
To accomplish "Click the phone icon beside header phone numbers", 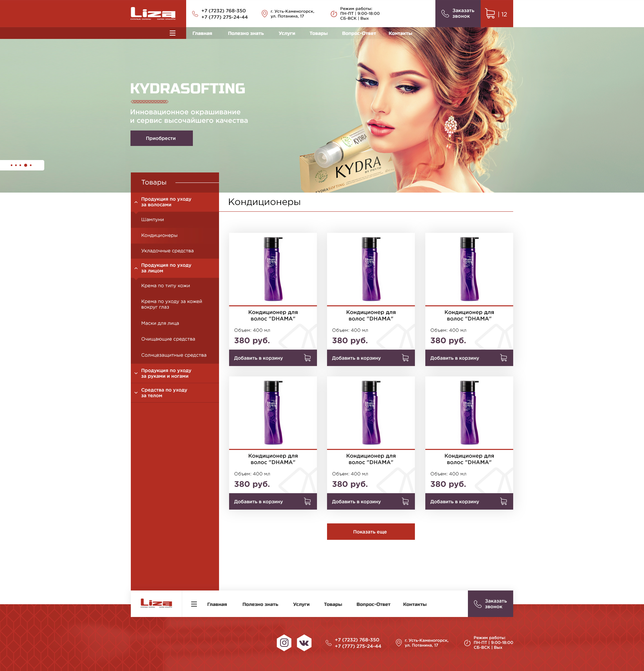I will [195, 14].
